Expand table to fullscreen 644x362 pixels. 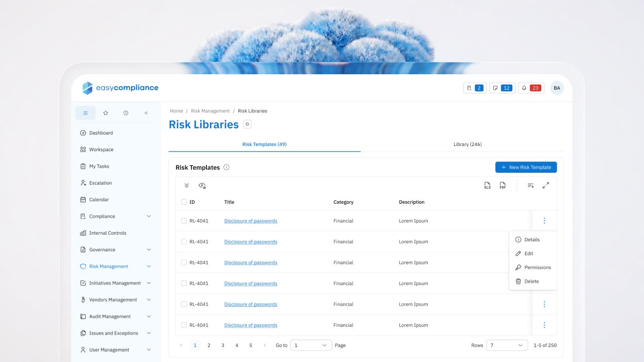tap(546, 186)
